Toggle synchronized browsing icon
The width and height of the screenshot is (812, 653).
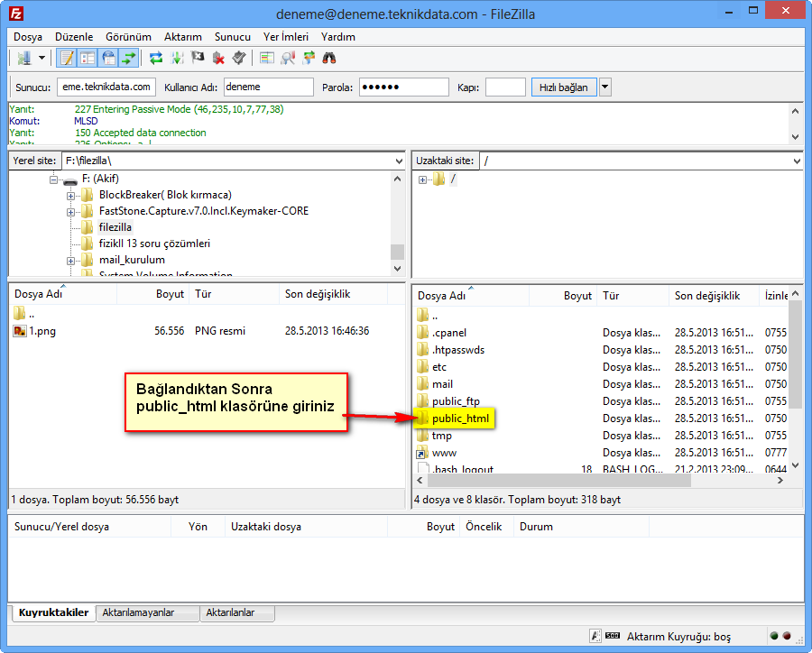click(309, 59)
